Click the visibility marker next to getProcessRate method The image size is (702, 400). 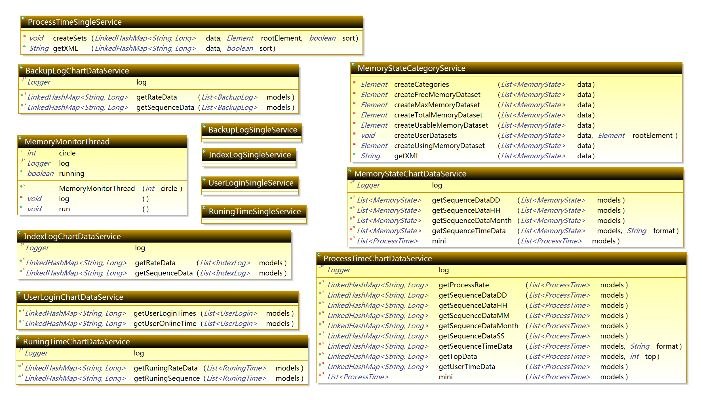(321, 285)
